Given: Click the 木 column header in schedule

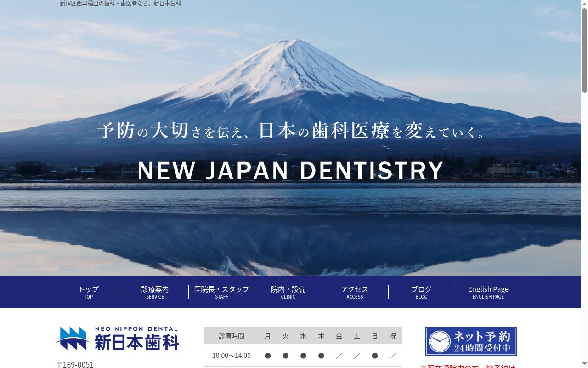Looking at the screenshot, I should (x=321, y=336).
